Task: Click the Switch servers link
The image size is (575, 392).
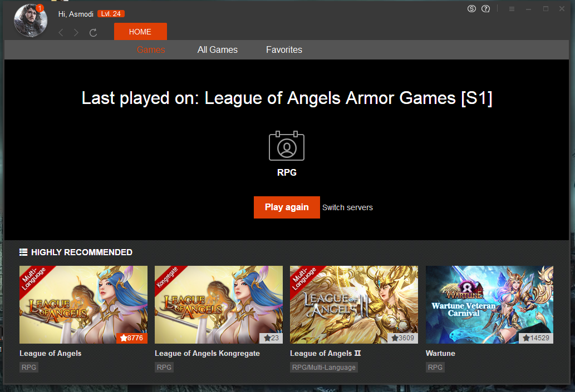Action: [347, 207]
